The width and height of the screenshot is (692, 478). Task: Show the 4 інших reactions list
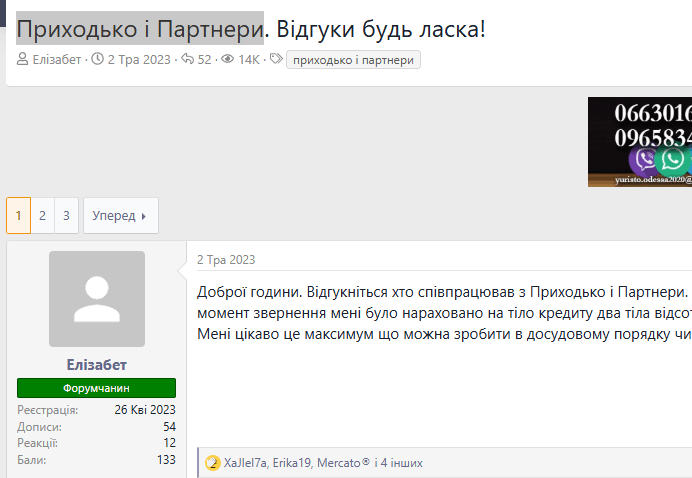pyautogui.click(x=402, y=463)
